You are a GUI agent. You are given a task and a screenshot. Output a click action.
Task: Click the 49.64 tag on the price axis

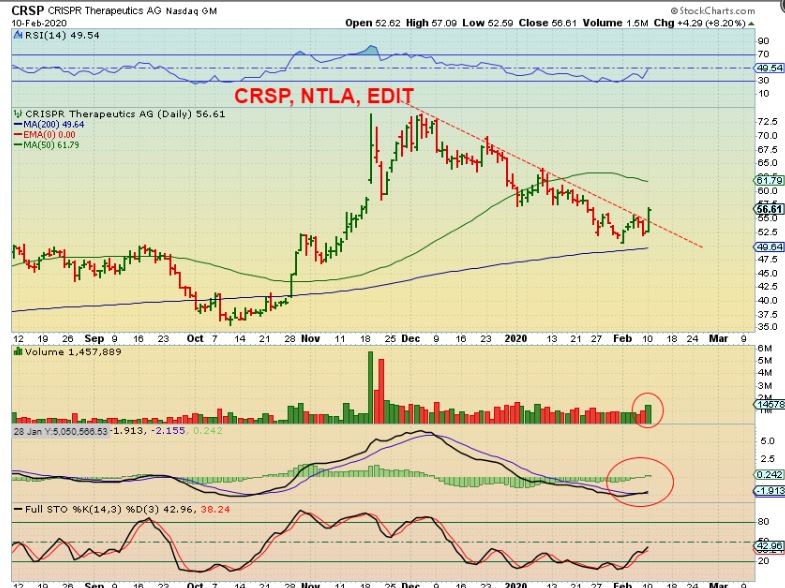[769, 247]
